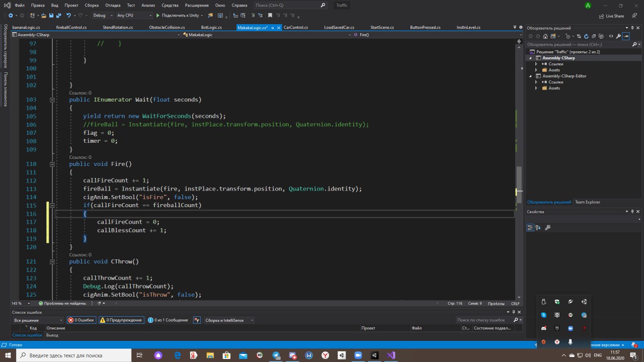Sort properties alphabetically in Свойства panel
The height and width of the screenshot is (362, 644).
click(x=538, y=228)
